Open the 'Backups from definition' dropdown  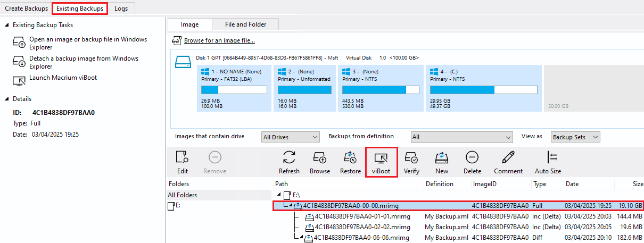pos(461,137)
